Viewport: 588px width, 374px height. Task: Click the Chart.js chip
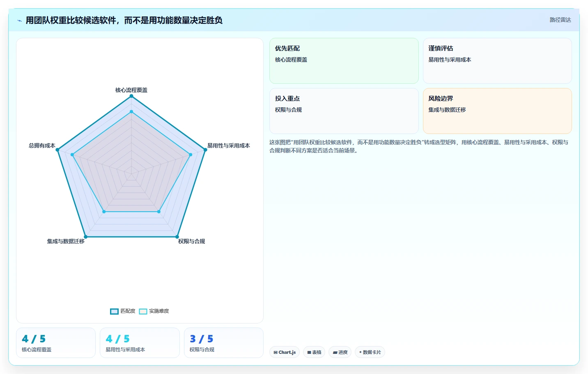(285, 352)
